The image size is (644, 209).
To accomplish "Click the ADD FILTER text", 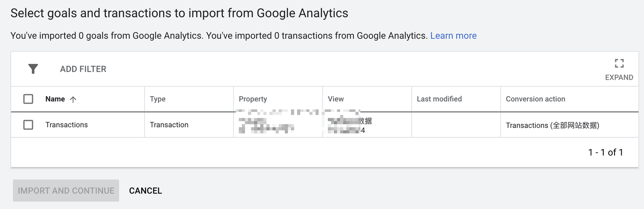I will pos(83,69).
